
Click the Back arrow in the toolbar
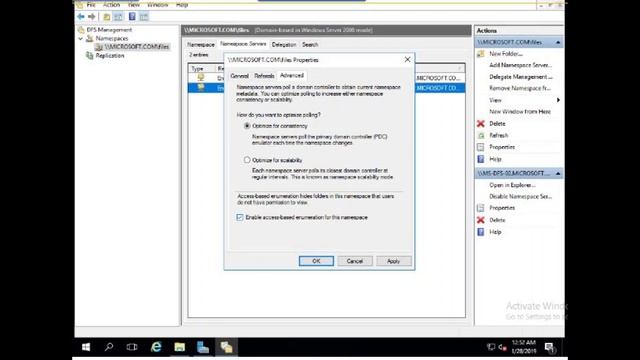click(81, 17)
